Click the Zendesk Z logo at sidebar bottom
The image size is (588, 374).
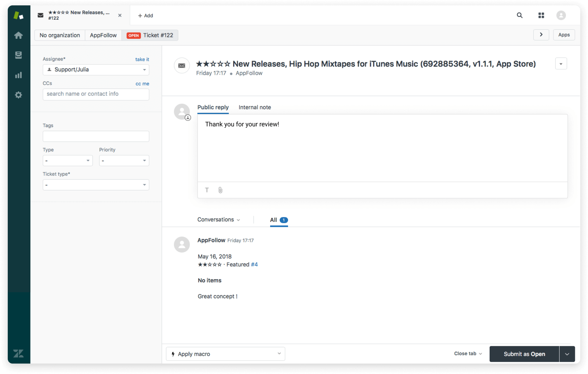18,354
